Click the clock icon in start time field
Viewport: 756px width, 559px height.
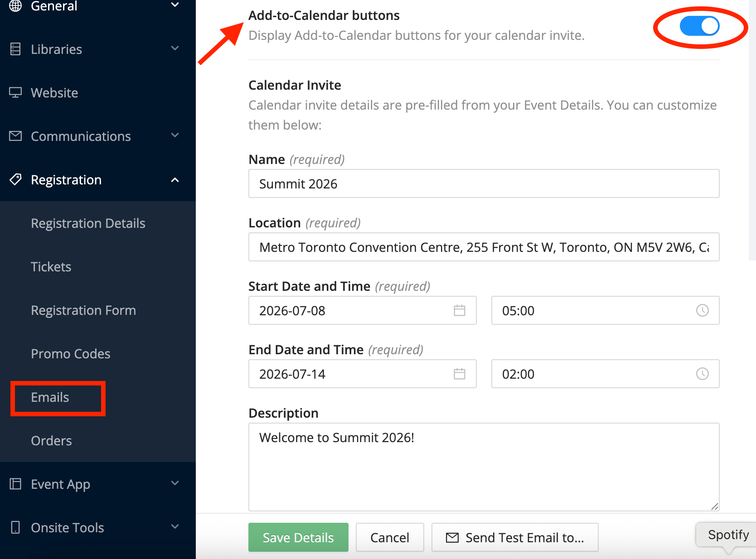pyautogui.click(x=702, y=310)
